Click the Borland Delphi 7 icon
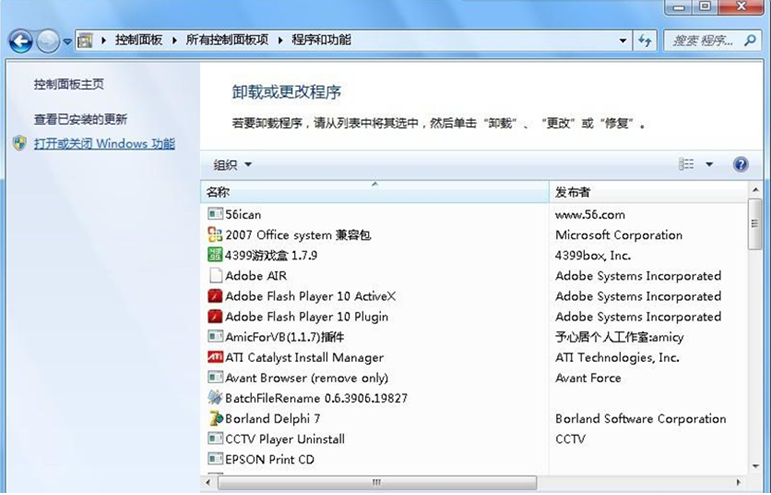Viewport: 771px width, 495px height. coord(215,418)
